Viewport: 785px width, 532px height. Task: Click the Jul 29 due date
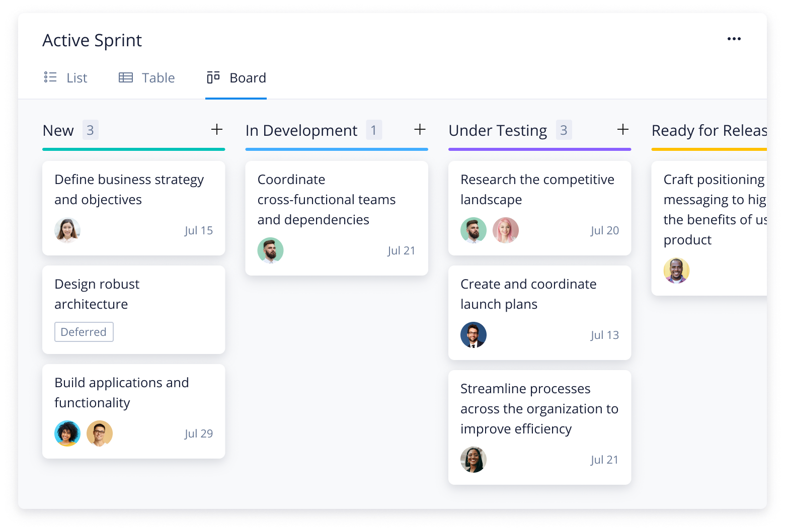[x=198, y=433]
